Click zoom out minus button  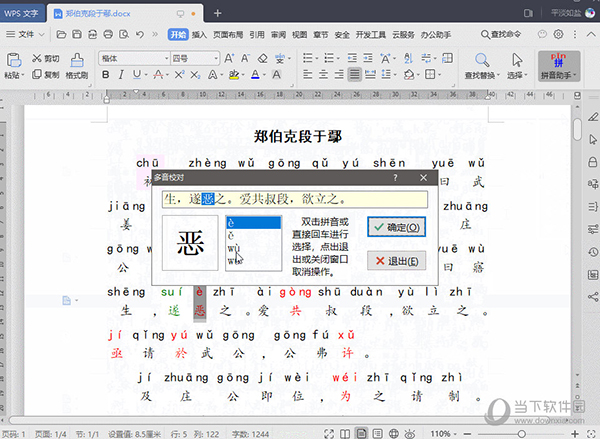(x=467, y=434)
